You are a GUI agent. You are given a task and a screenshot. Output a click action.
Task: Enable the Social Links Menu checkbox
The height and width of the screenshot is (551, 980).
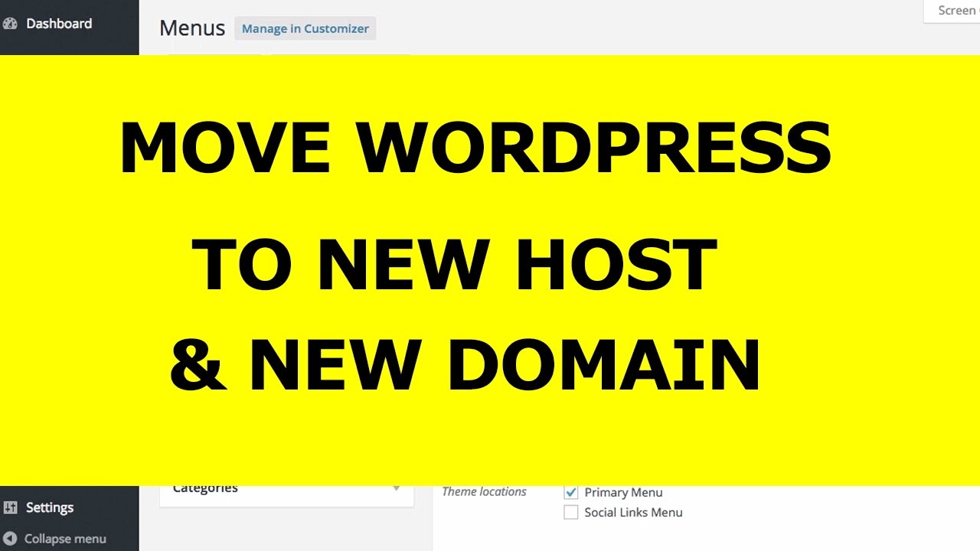[x=570, y=513]
